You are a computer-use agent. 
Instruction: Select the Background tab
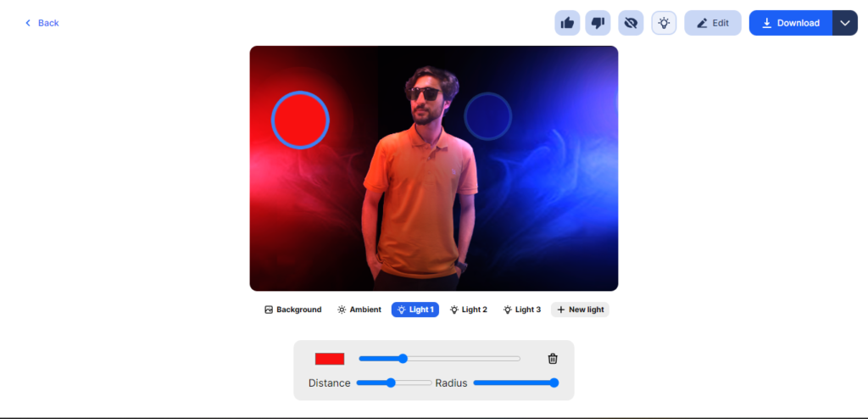point(292,310)
